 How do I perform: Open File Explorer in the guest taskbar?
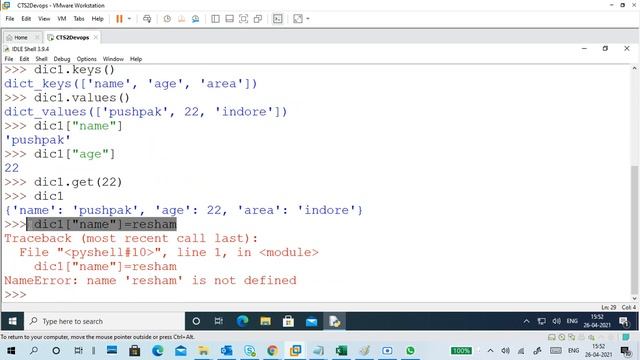pyautogui.click(x=265, y=321)
